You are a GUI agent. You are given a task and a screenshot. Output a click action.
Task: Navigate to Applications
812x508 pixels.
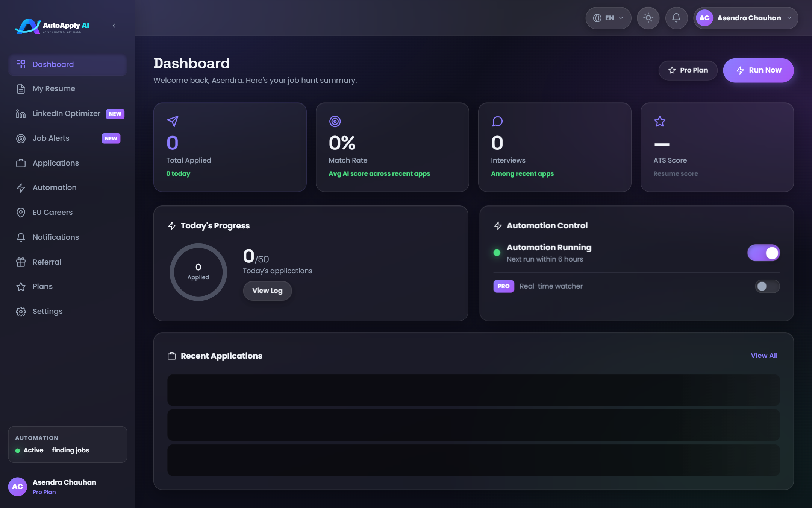[x=68, y=163]
